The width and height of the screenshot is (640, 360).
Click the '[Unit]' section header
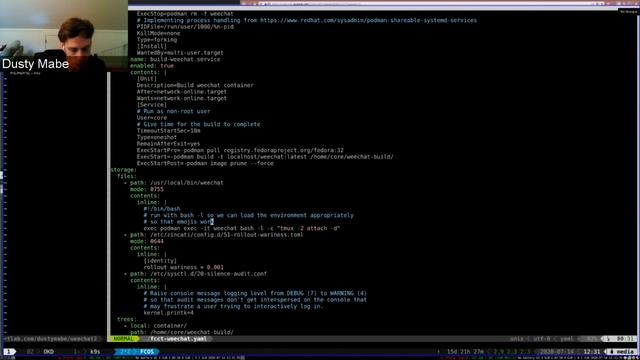click(x=147, y=79)
